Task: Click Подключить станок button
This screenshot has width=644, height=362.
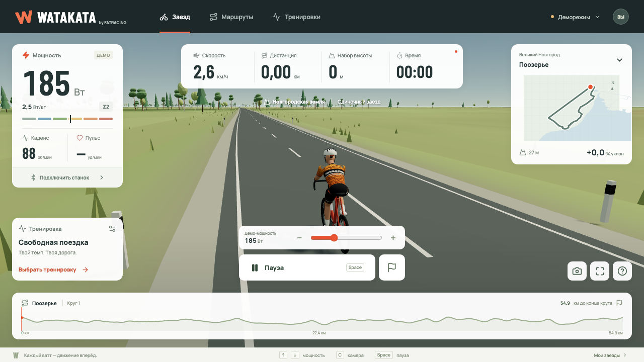Action: tap(67, 177)
